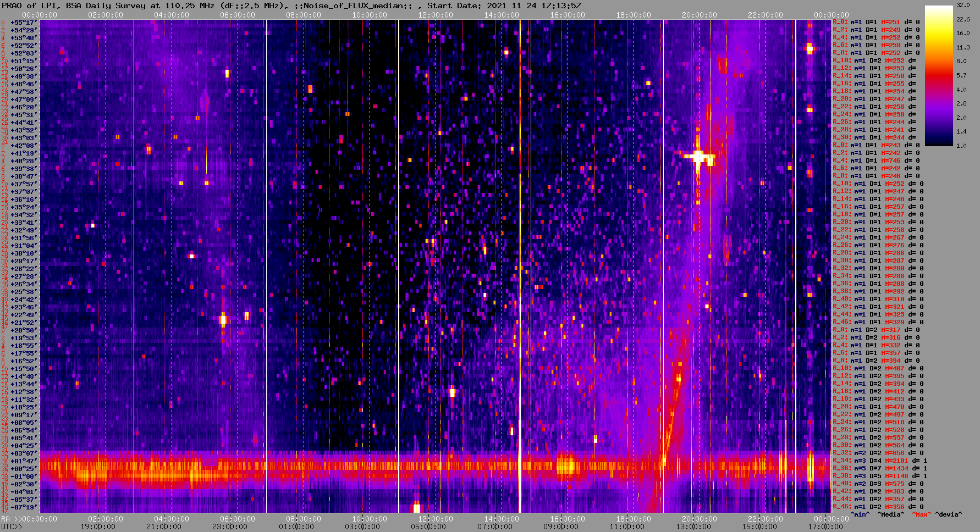The image size is (980, 532).
Task: Click the 4.0 colorbar scale value
Action: [x=961, y=89]
